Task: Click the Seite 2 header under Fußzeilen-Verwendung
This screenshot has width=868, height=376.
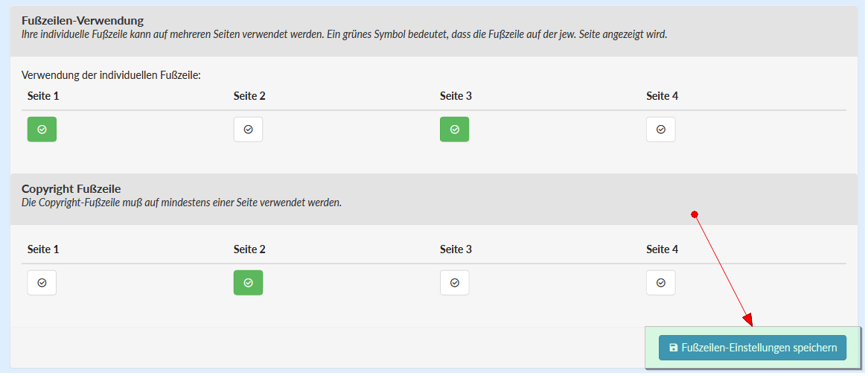Action: pos(249,96)
